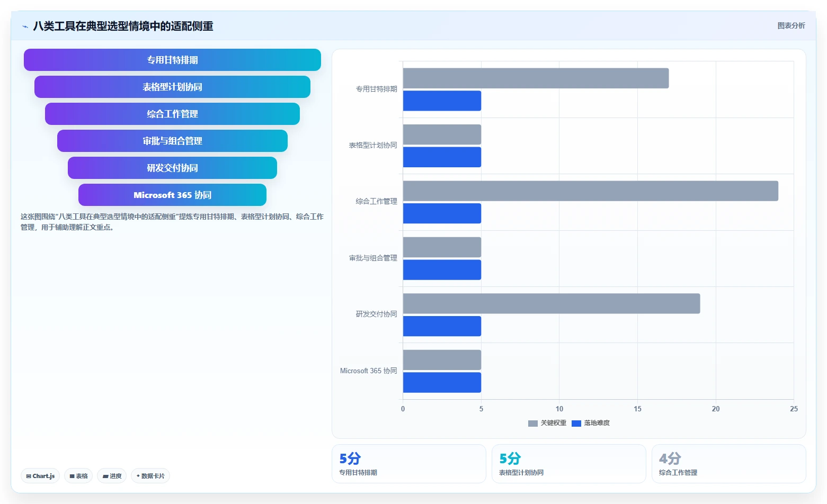
Task: Select the Microsoft 365 协同 funnel bar
Action: 172,195
